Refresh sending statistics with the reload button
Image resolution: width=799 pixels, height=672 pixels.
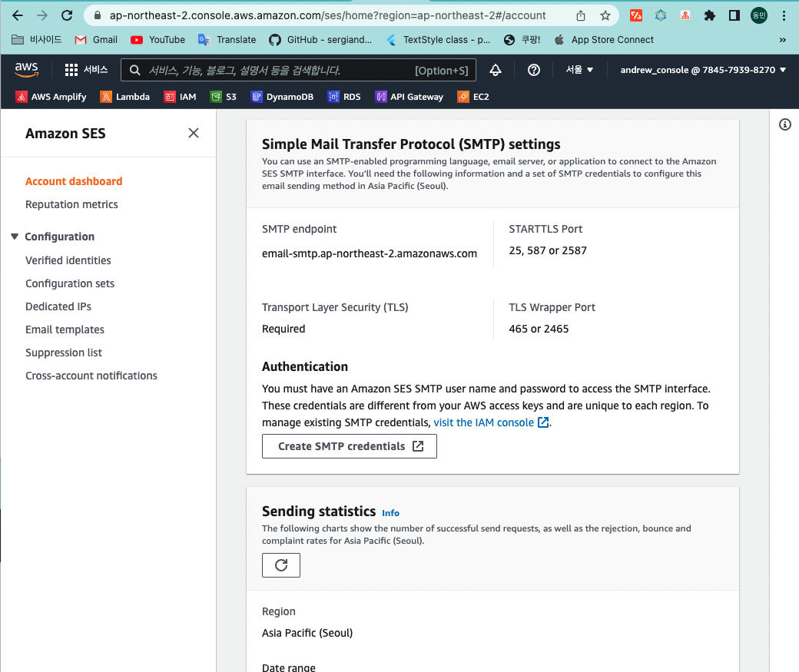point(280,565)
